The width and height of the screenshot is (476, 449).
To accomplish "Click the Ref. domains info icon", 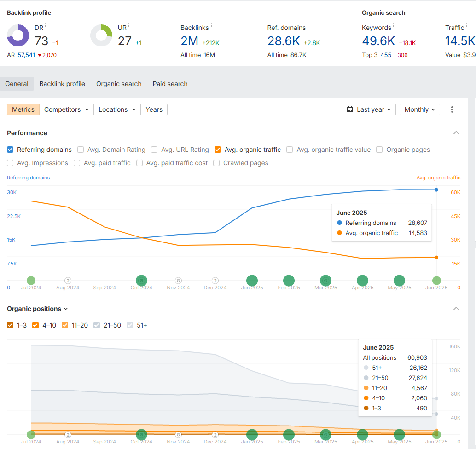I will 308,26.
